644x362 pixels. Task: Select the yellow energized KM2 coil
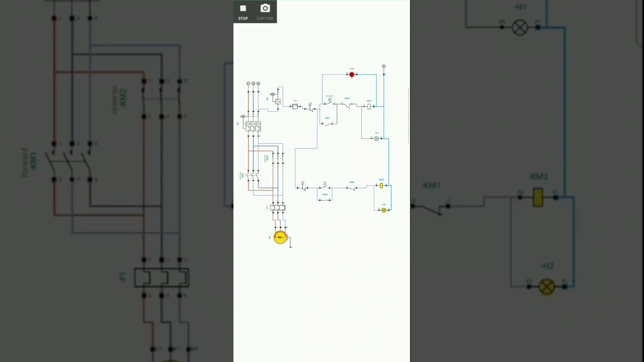click(x=381, y=186)
